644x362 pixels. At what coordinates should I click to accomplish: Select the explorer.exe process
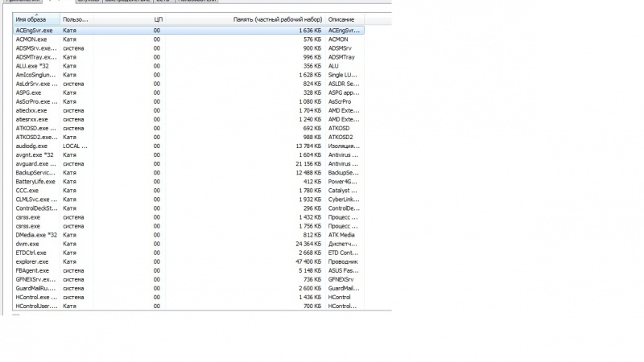tap(188, 262)
